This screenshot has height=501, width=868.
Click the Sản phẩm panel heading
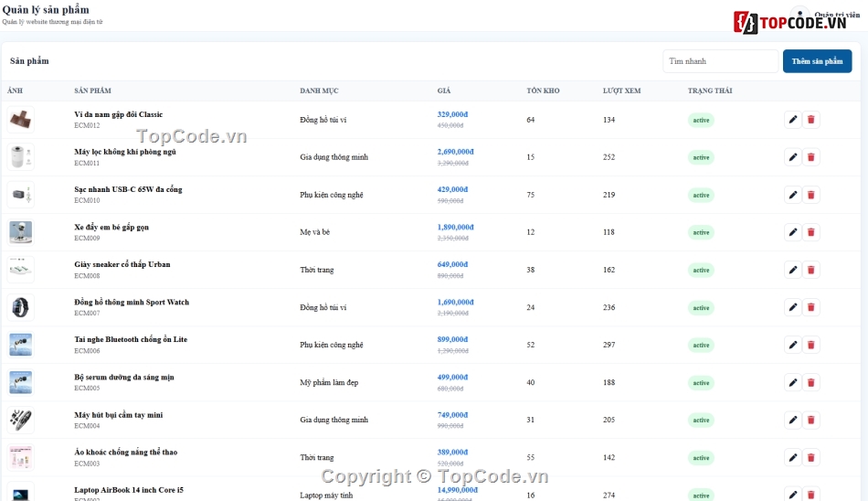coord(29,61)
